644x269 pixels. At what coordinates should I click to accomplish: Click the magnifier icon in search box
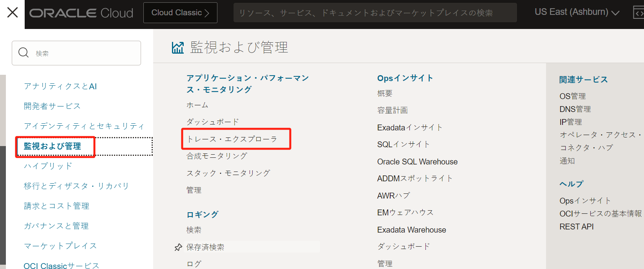click(x=24, y=53)
